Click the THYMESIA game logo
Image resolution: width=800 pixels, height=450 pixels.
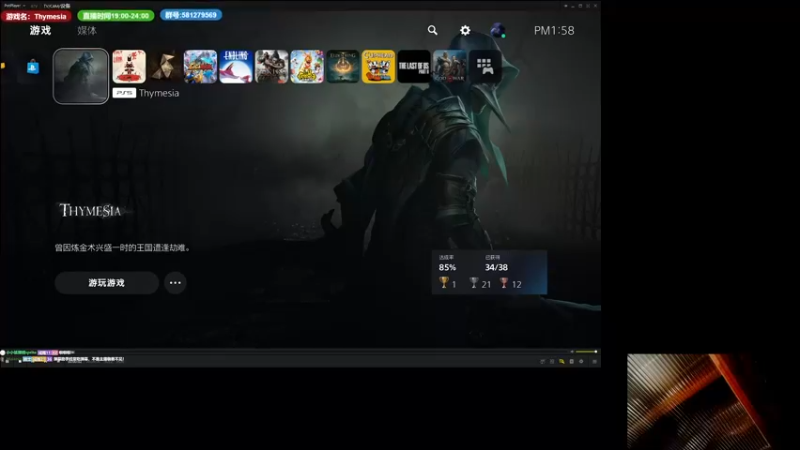91,210
